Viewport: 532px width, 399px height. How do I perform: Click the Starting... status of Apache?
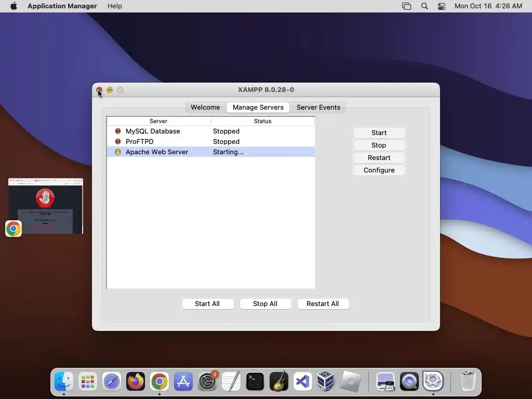point(228,152)
